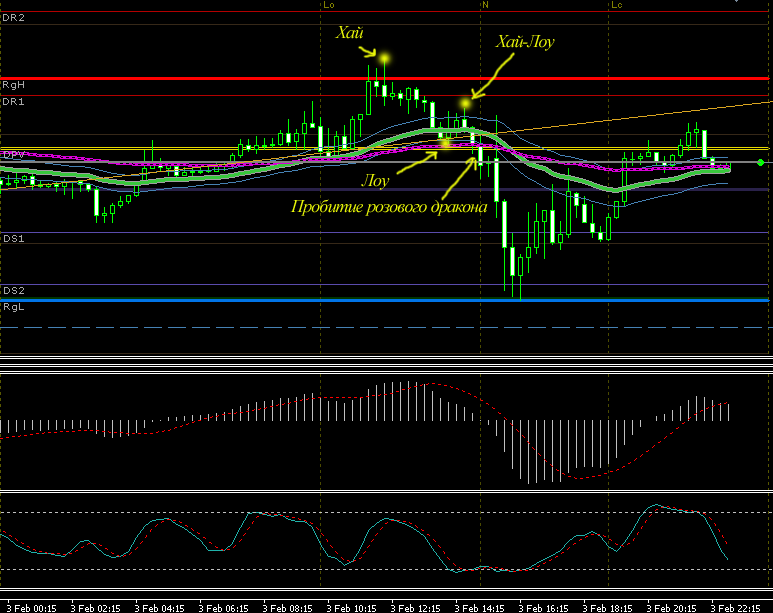Image resolution: width=773 pixels, height=613 pixels.
Task: Select the thick blue RgL line
Action: pos(386,300)
